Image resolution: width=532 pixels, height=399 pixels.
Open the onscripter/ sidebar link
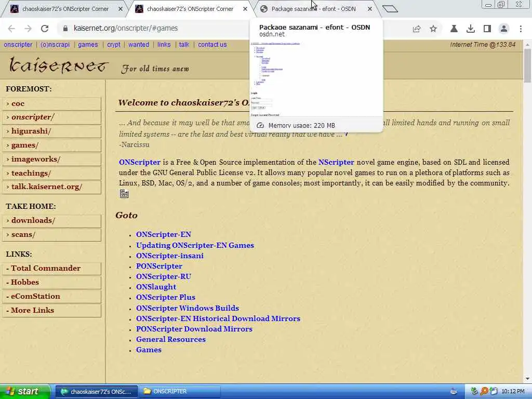(51, 117)
